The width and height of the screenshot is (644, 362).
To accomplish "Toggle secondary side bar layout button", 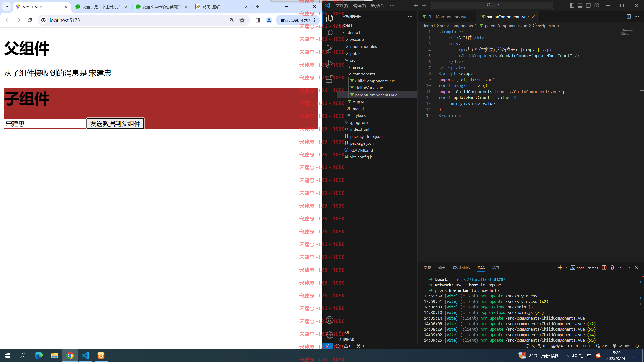I will (588, 5).
